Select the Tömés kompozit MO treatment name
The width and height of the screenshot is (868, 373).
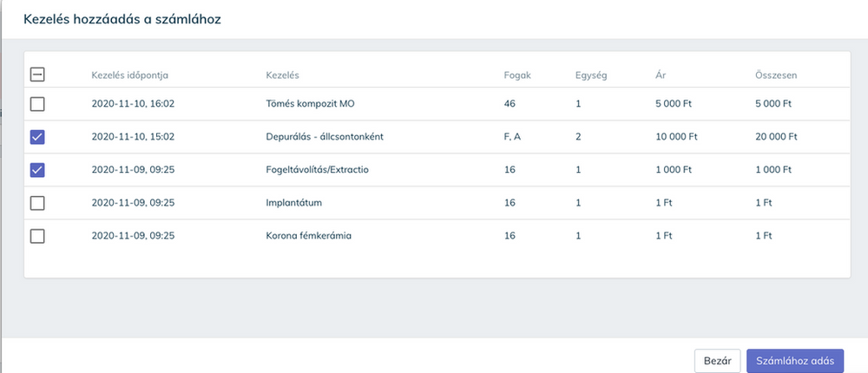coord(310,104)
